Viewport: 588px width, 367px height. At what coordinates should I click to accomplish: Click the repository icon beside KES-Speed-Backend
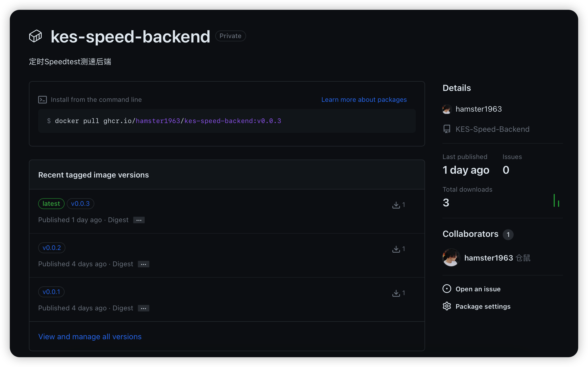click(447, 129)
